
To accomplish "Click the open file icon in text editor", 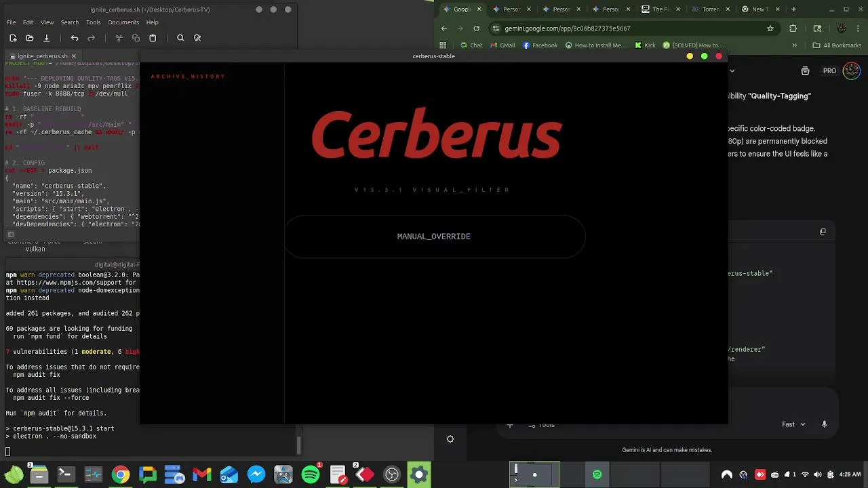I will click(29, 38).
